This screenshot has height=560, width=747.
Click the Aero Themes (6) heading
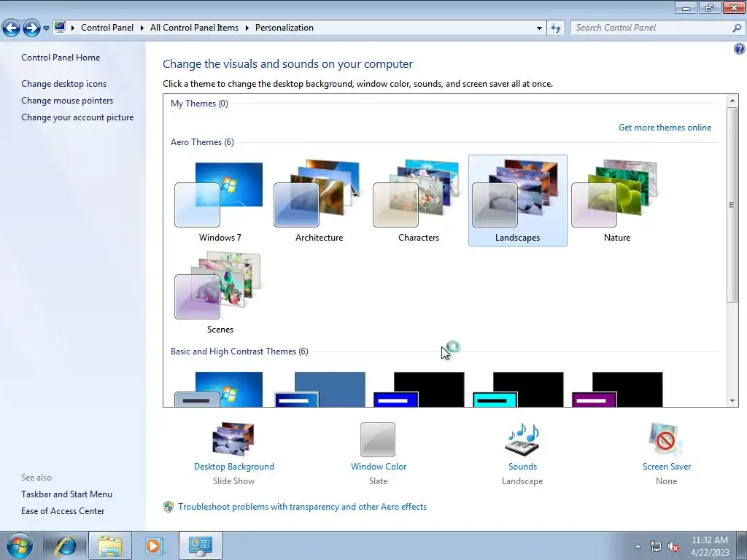[x=202, y=142]
